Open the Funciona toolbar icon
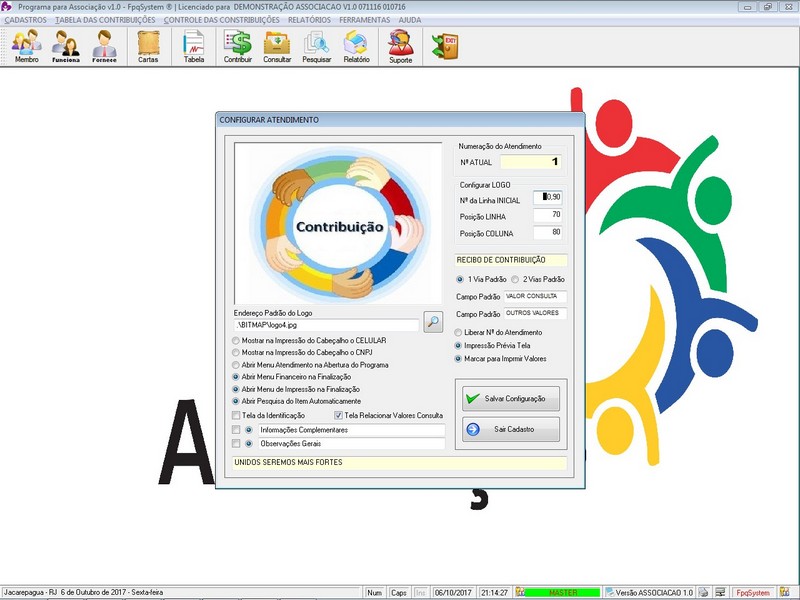The height and width of the screenshot is (600, 800). click(x=65, y=46)
